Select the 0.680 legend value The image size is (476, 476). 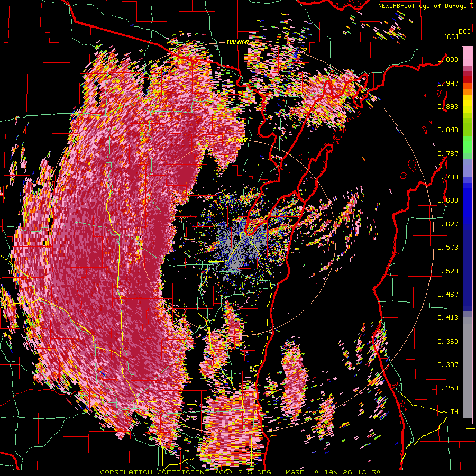tap(448, 200)
